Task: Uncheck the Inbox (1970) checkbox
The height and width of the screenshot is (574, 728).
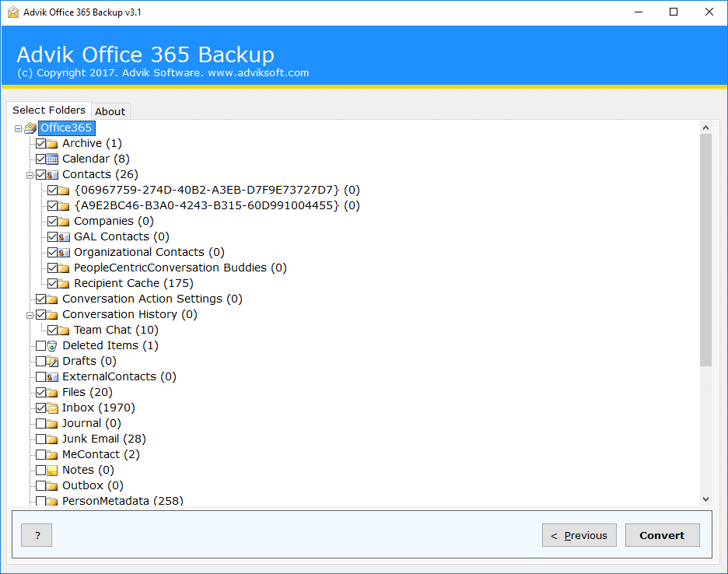Action: [41, 408]
